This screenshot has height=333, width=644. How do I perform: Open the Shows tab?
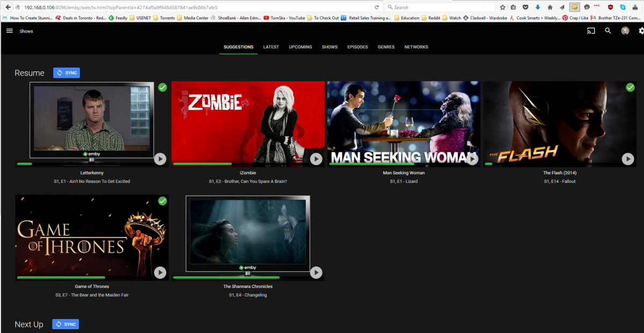(x=330, y=47)
